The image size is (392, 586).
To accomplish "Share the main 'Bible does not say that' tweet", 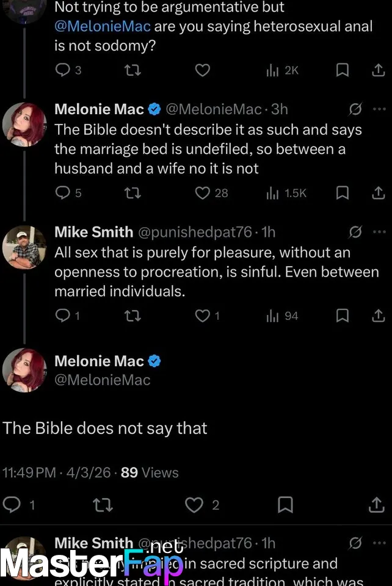I will pos(378,505).
